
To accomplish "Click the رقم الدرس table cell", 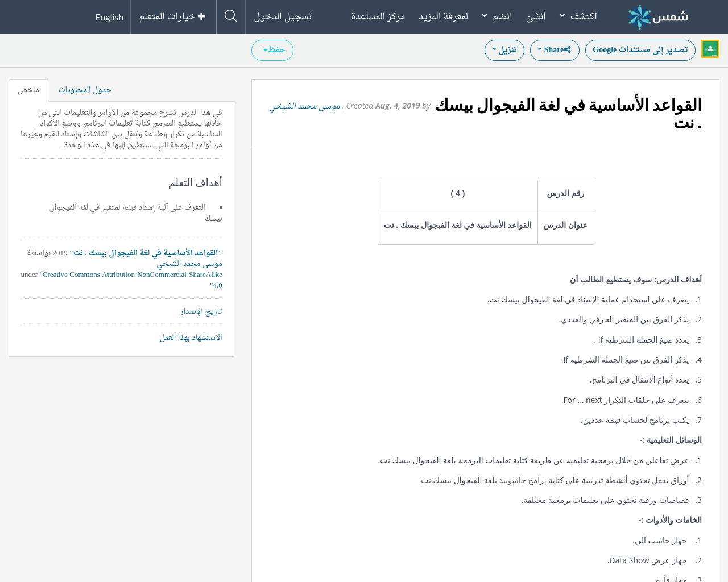I will (x=565, y=197).
